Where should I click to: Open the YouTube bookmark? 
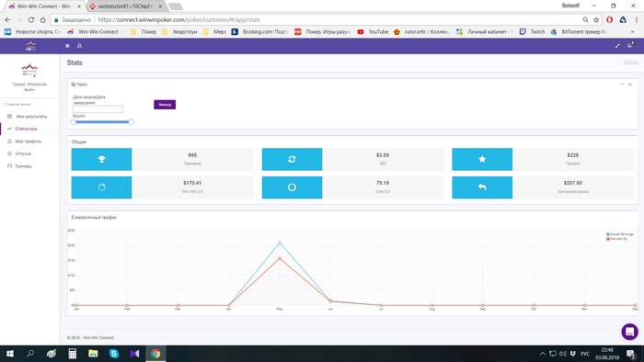[x=373, y=31]
